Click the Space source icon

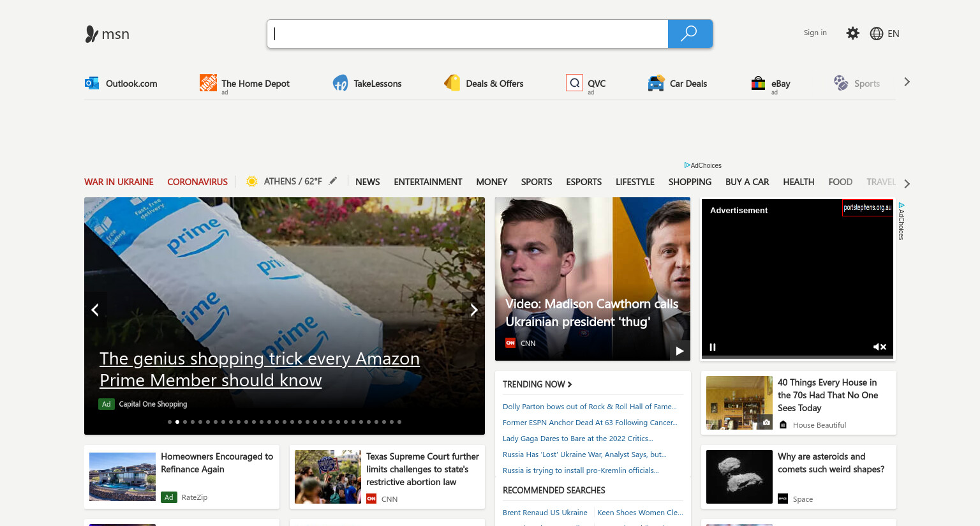783,499
